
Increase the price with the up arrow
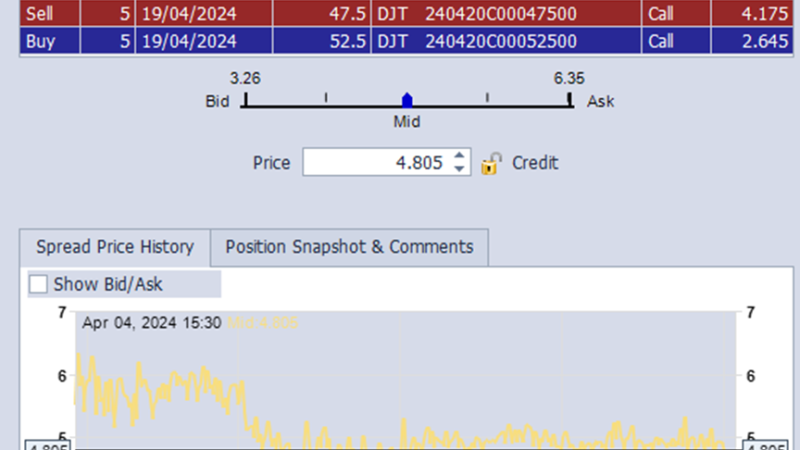[459, 157]
